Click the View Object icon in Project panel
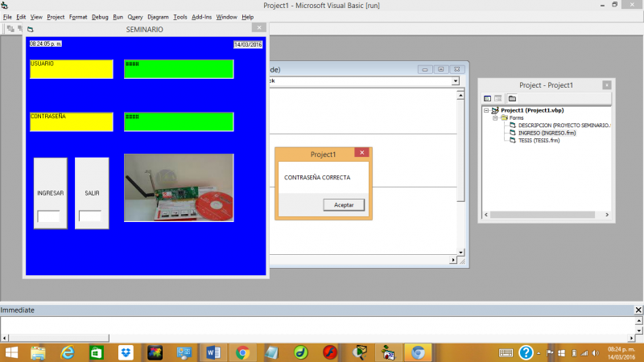Image resolution: width=644 pixels, height=362 pixels. (x=498, y=98)
